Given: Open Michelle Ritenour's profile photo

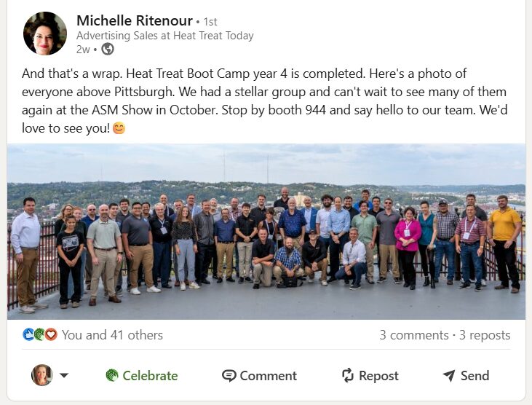Looking at the screenshot, I should (x=45, y=34).
